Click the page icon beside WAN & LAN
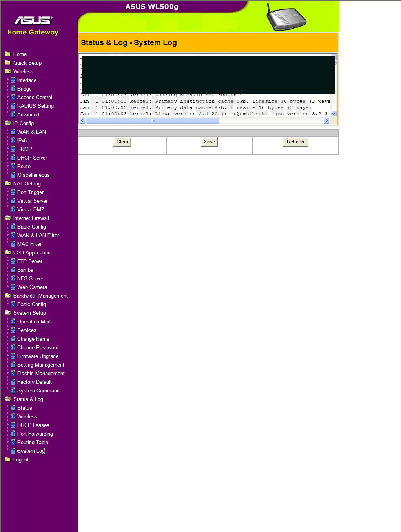Viewport: 401px width, 532px height. [x=13, y=132]
